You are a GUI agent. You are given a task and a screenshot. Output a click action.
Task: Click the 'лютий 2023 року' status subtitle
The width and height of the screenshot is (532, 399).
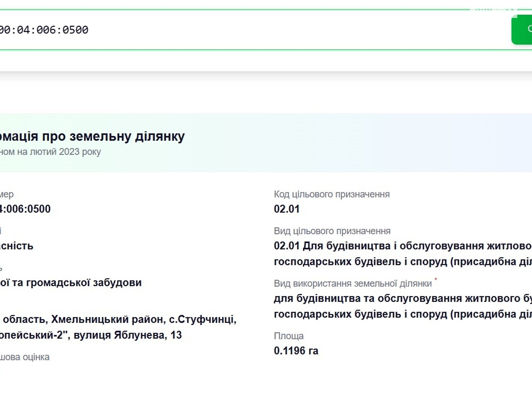(x=51, y=152)
